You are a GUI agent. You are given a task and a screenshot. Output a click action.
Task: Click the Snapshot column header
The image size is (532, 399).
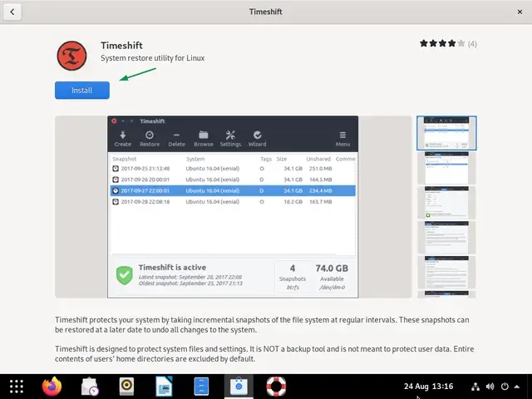pyautogui.click(x=125, y=159)
